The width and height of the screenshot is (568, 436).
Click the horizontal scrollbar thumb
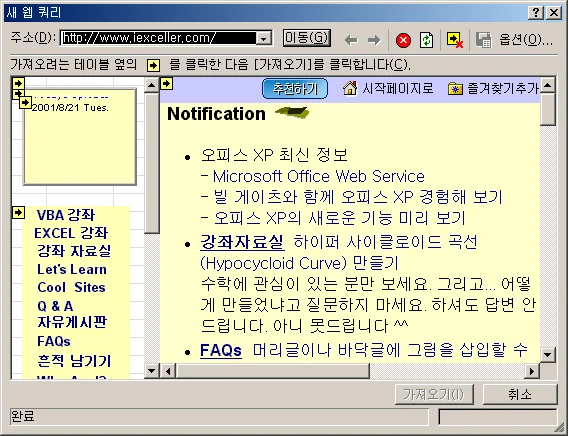tap(272, 371)
